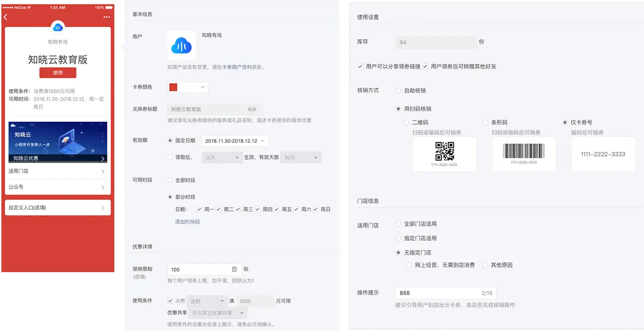Screen dimensions: 644x331
Task: Select the 领取后 radio button
Action: [x=170, y=158]
